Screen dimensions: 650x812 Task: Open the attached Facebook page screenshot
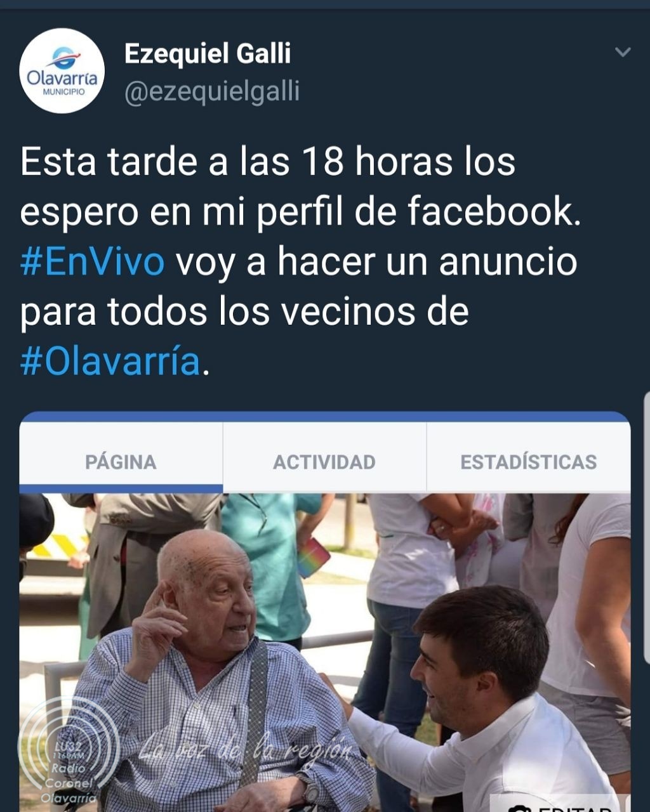[x=325, y=612]
